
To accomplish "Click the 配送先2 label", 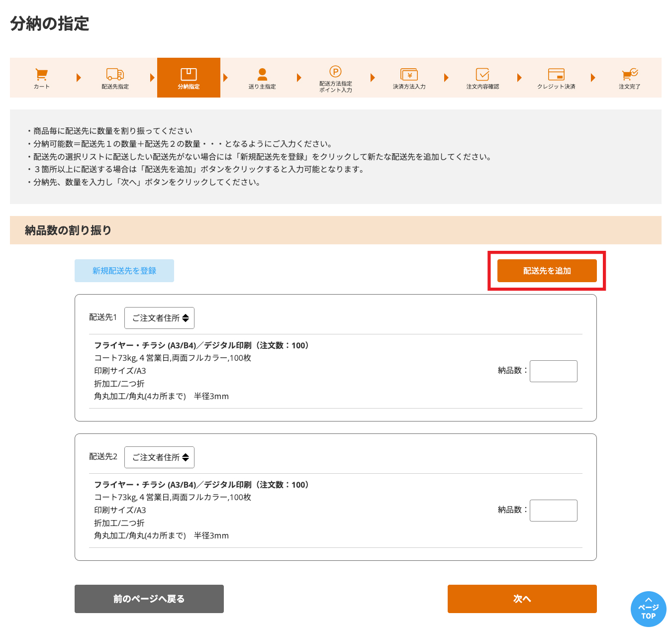I will tap(103, 457).
